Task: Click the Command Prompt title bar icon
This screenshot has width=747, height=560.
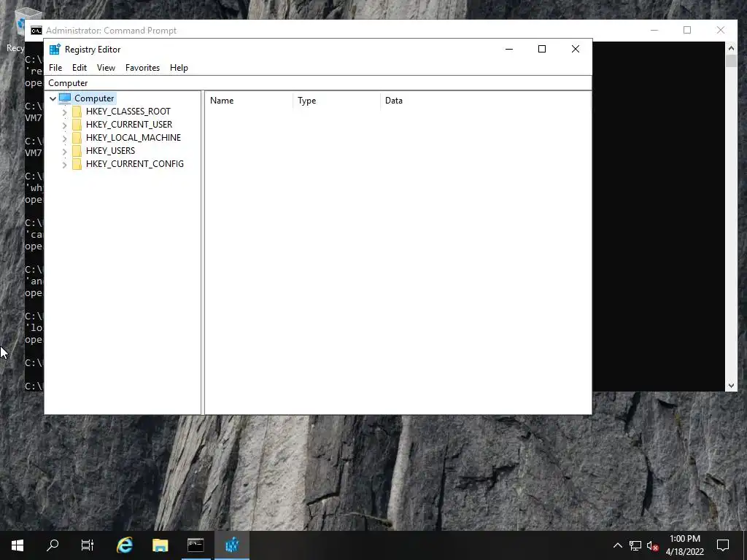Action: click(x=36, y=31)
